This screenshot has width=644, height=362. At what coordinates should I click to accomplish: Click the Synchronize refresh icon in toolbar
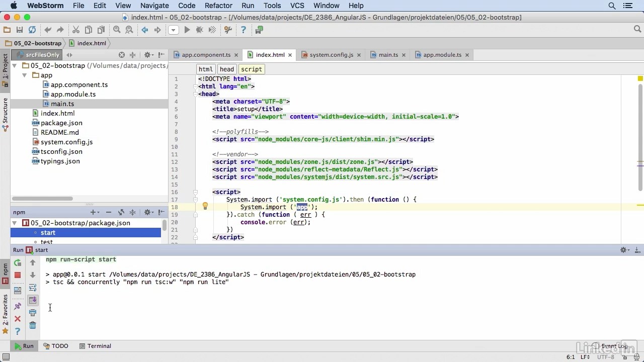(x=32, y=30)
